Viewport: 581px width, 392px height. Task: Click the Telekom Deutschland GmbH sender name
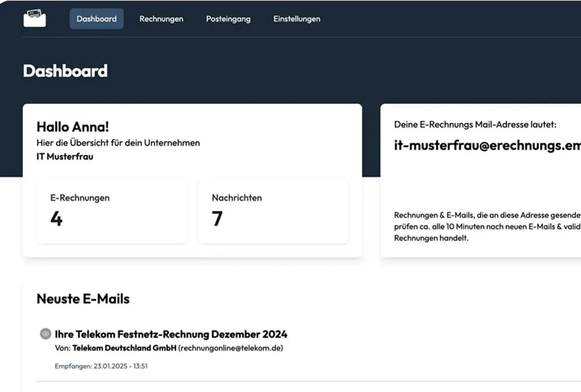tap(124, 348)
